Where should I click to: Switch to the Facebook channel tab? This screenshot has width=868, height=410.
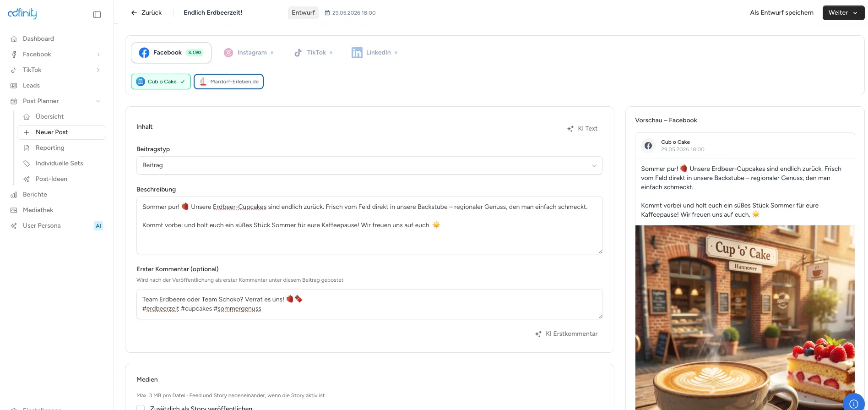click(171, 53)
